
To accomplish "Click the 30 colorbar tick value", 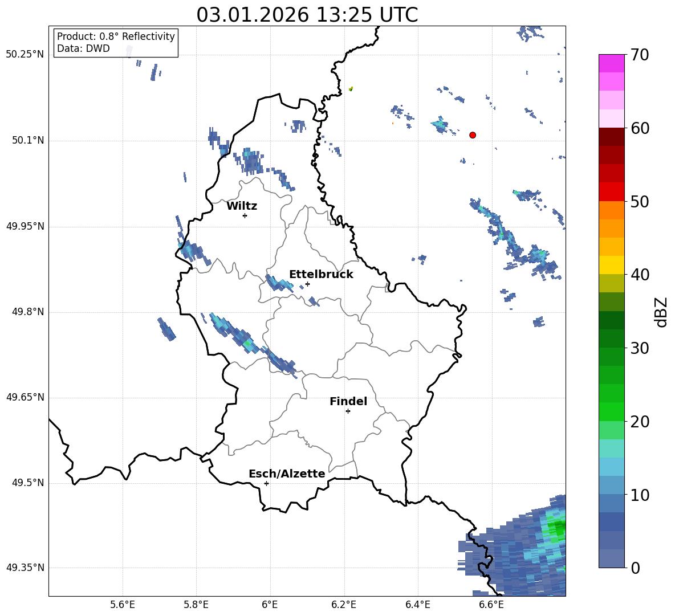I will (640, 348).
